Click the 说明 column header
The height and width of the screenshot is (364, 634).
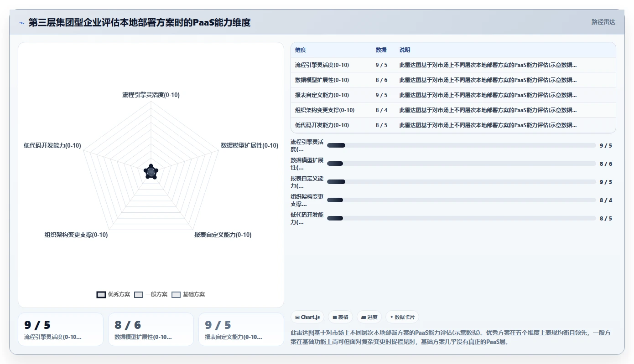[x=405, y=50]
